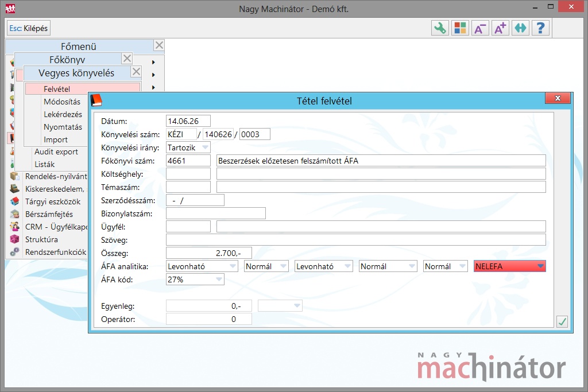Click the blue double-arrow width icon
This screenshot has width=588, height=392.
pos(520,28)
